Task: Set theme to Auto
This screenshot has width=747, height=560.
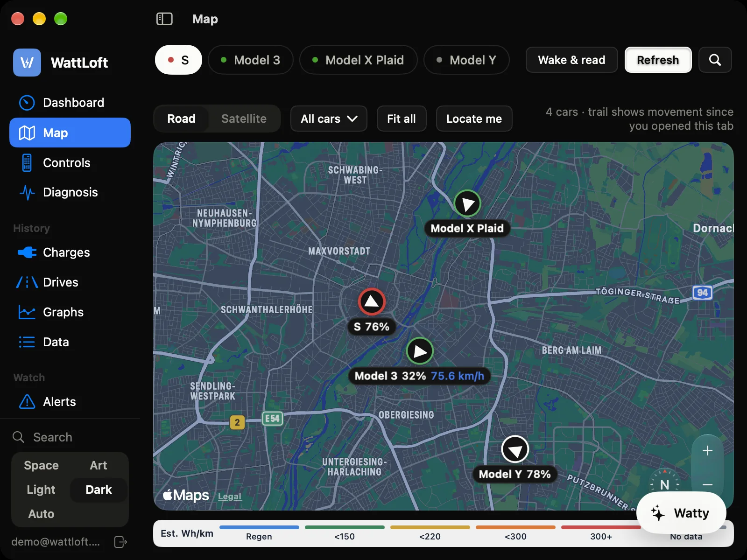Action: [x=41, y=514]
